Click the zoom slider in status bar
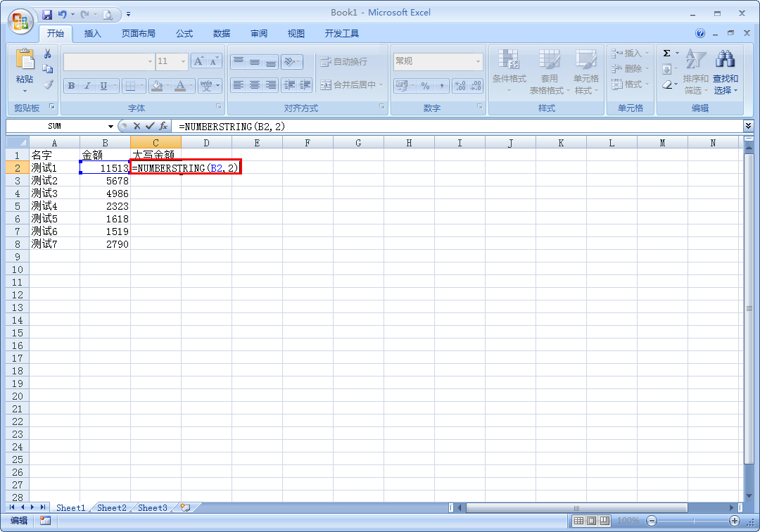760x532 pixels. click(694, 521)
